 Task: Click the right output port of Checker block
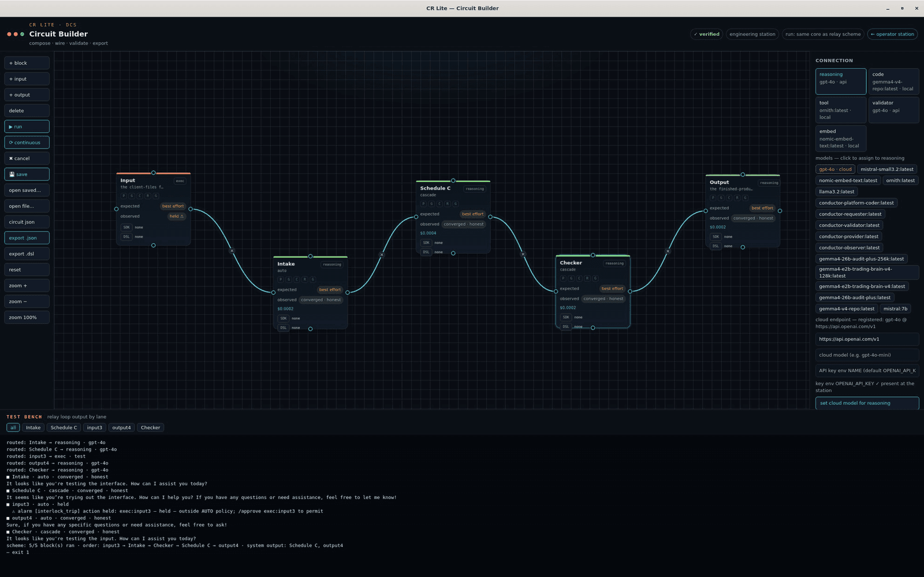(x=630, y=292)
